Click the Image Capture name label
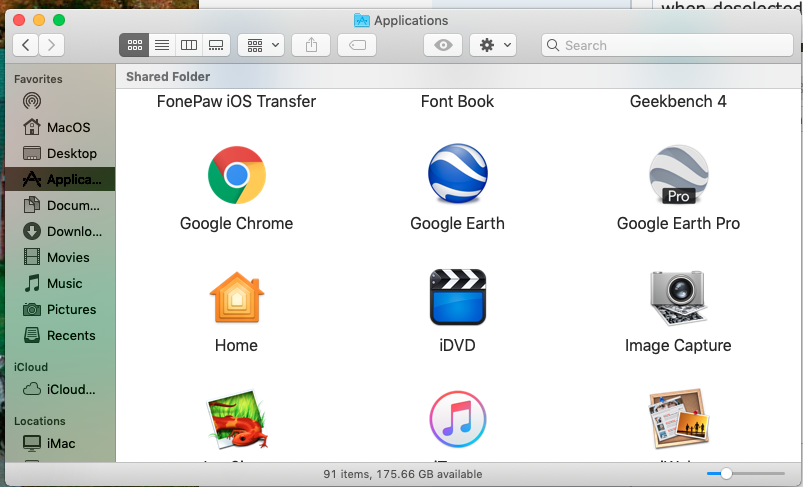803x487 pixels. [678, 346]
